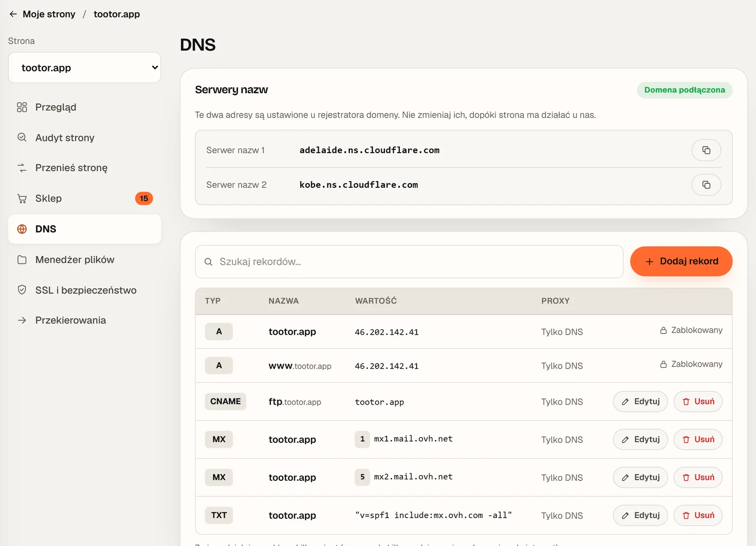Image resolution: width=756 pixels, height=546 pixels.
Task: Click the Przegląd grid icon in the sidebar
Action: coord(22,107)
